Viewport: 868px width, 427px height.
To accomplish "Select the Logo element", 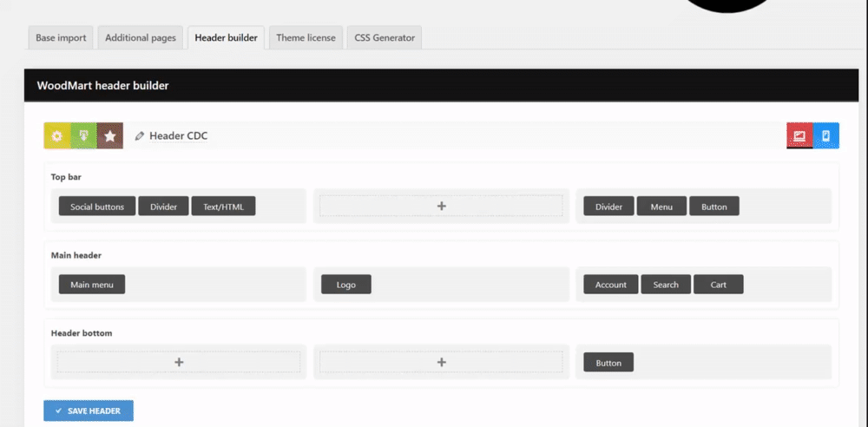I will (x=346, y=284).
